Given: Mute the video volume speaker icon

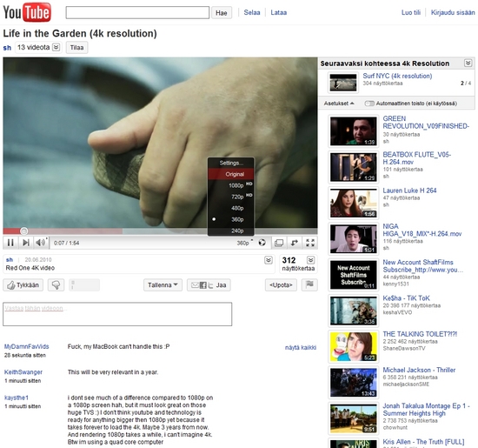Looking at the screenshot, I should (41, 243).
